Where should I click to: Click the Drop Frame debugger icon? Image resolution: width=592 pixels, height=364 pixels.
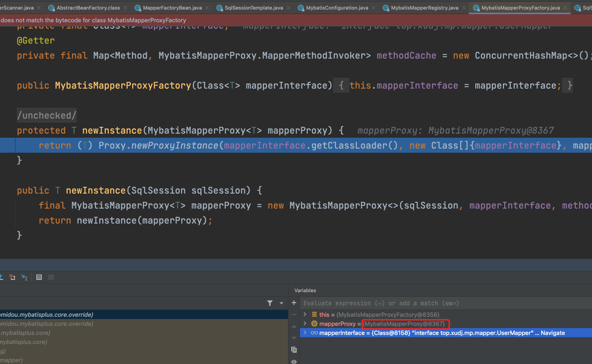(x=12, y=277)
